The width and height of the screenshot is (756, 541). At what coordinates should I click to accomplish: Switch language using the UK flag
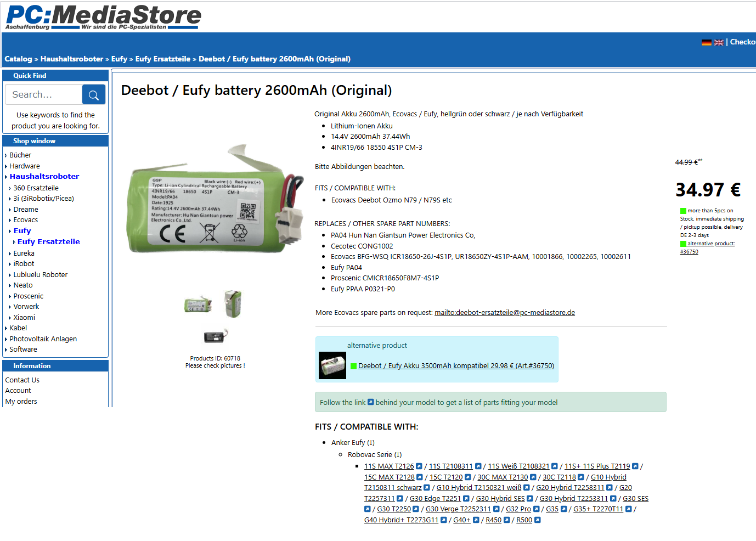(719, 42)
